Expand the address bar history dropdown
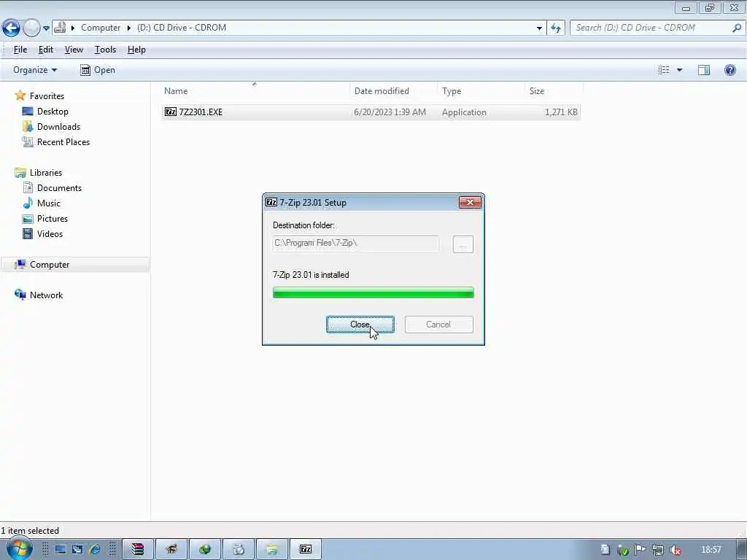This screenshot has width=747, height=560. pos(539,28)
